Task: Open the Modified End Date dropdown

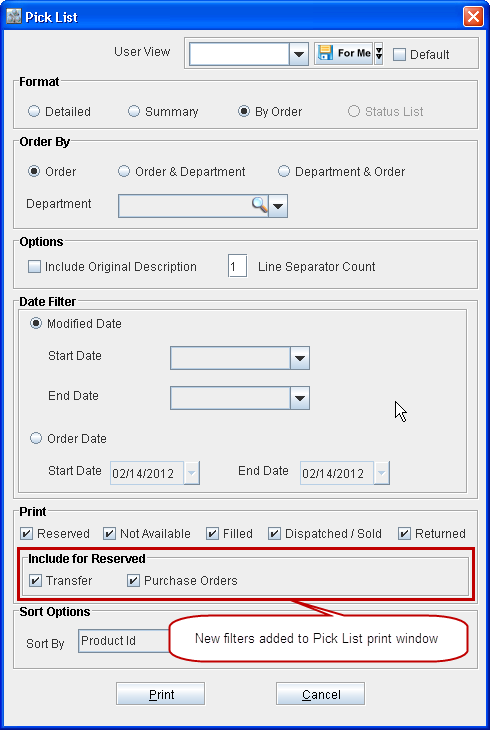Action: click(299, 398)
